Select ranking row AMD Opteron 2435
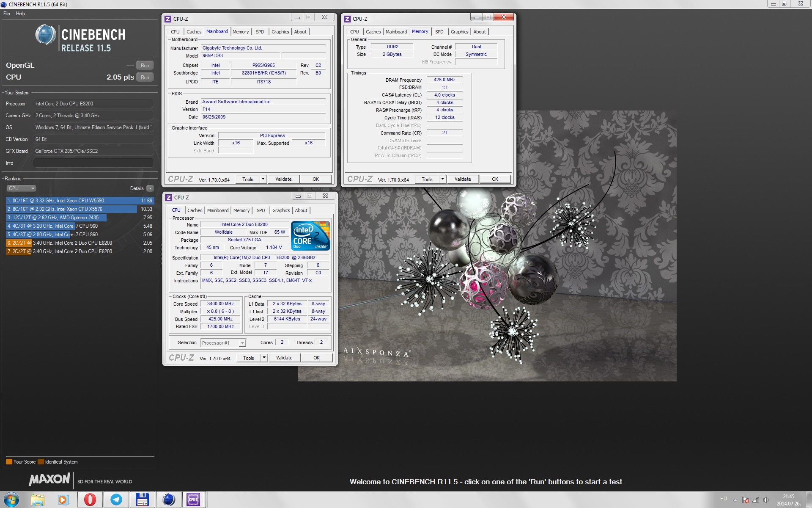 click(80, 218)
